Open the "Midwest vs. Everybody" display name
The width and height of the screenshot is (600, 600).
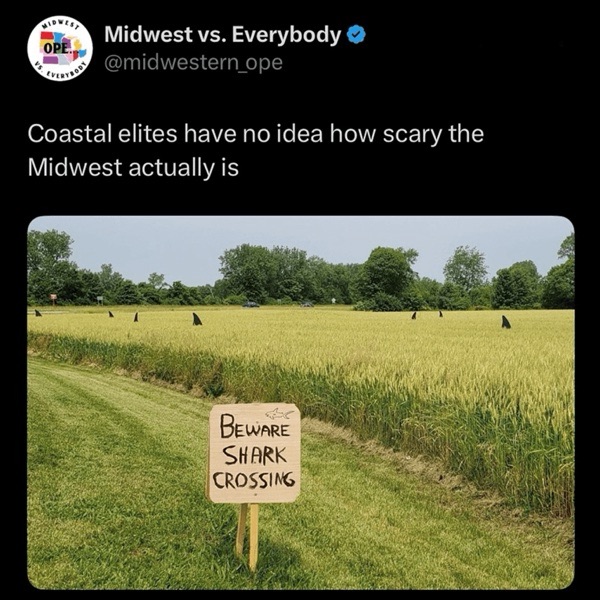click(x=223, y=35)
